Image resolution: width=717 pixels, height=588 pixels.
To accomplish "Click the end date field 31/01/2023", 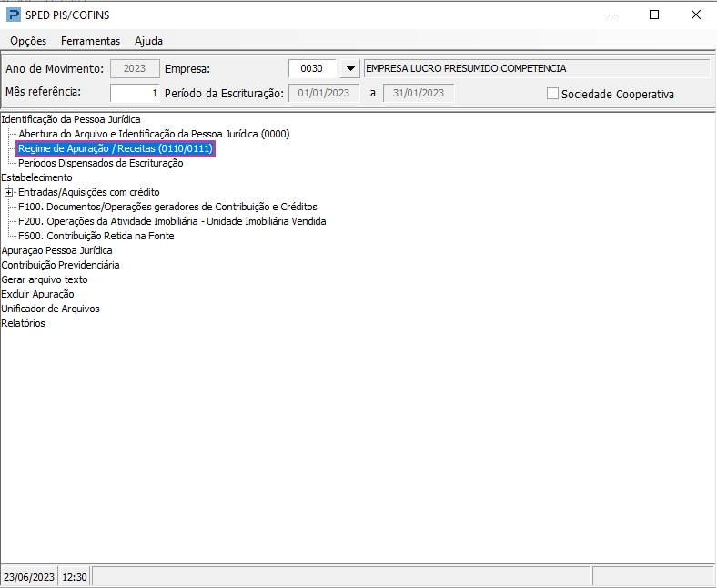I will pyautogui.click(x=419, y=94).
